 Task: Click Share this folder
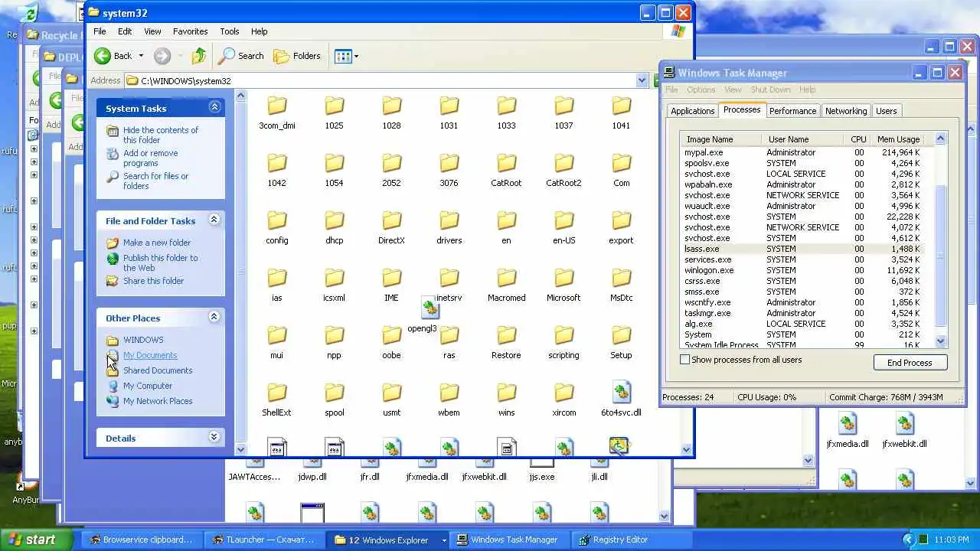153,281
